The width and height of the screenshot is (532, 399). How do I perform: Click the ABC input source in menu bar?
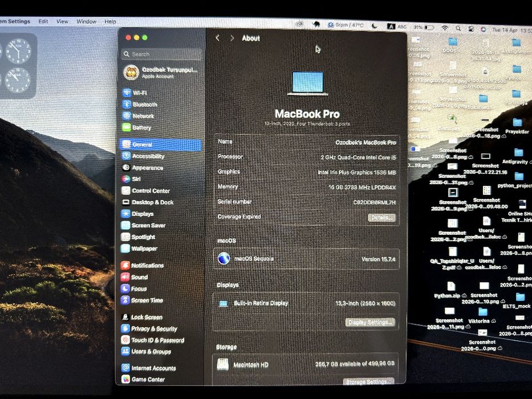[397, 26]
